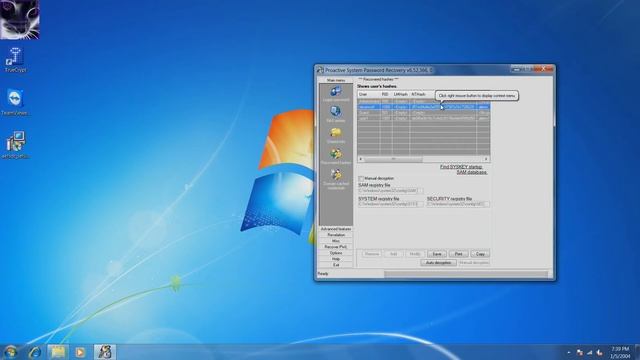Click the SAM database link

[472, 172]
